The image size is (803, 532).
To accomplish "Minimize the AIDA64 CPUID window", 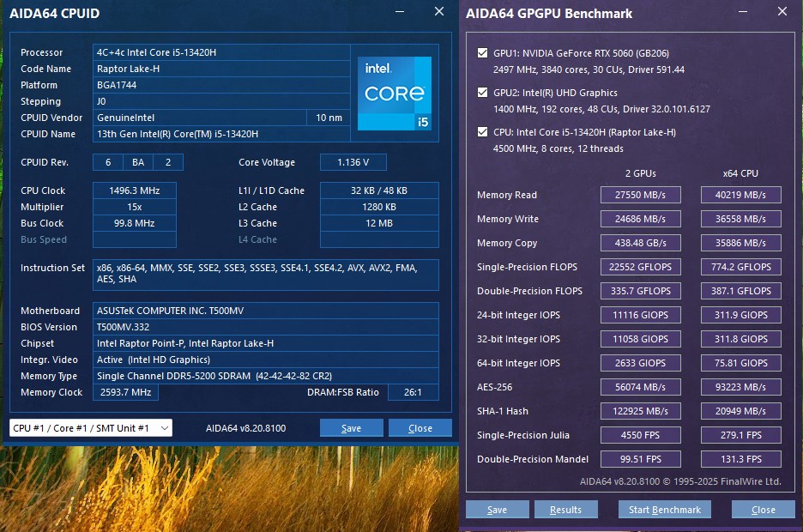I will point(401,12).
